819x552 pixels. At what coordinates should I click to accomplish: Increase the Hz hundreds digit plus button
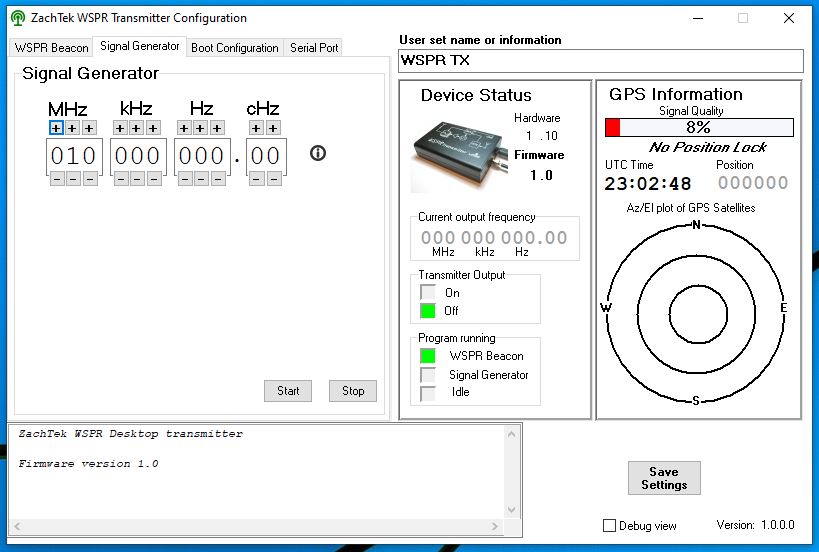pos(184,128)
